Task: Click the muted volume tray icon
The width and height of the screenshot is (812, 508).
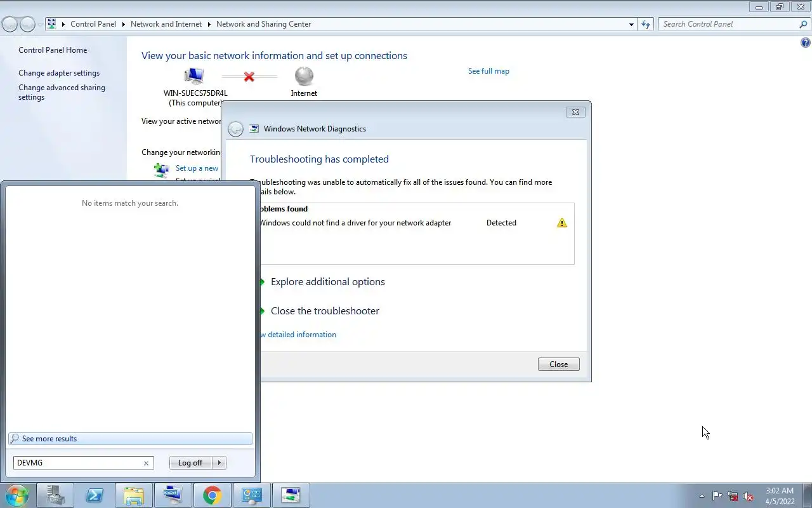Action: [x=749, y=496]
